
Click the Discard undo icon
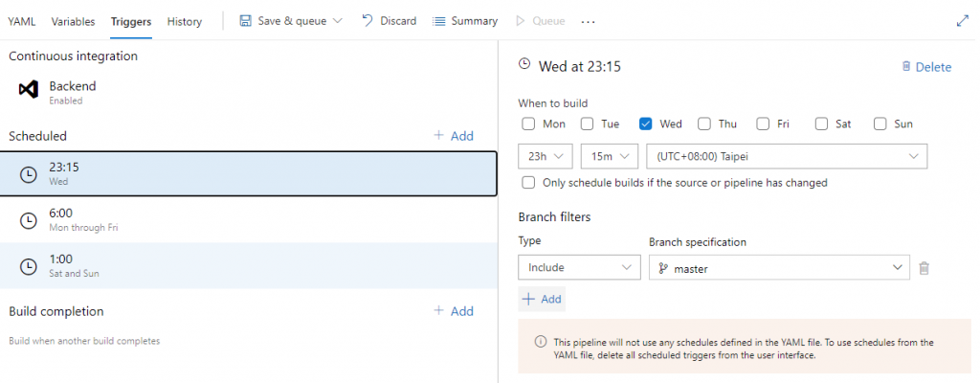coord(367,20)
